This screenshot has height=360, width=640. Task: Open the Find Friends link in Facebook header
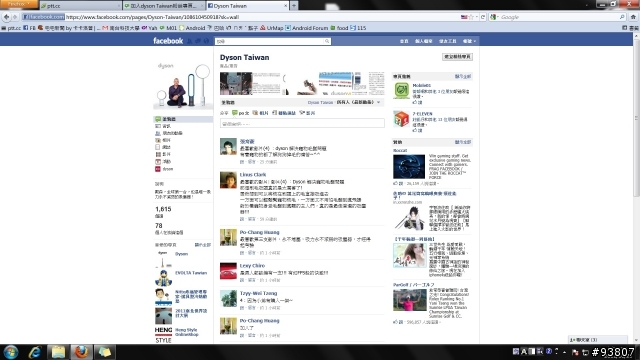pyautogui.click(x=447, y=41)
